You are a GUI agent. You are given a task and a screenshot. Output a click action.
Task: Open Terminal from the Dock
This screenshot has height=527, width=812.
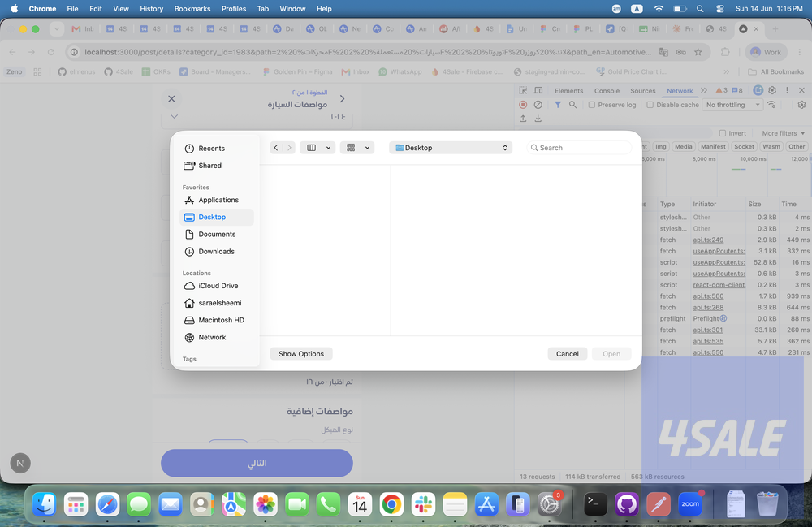tap(595, 504)
